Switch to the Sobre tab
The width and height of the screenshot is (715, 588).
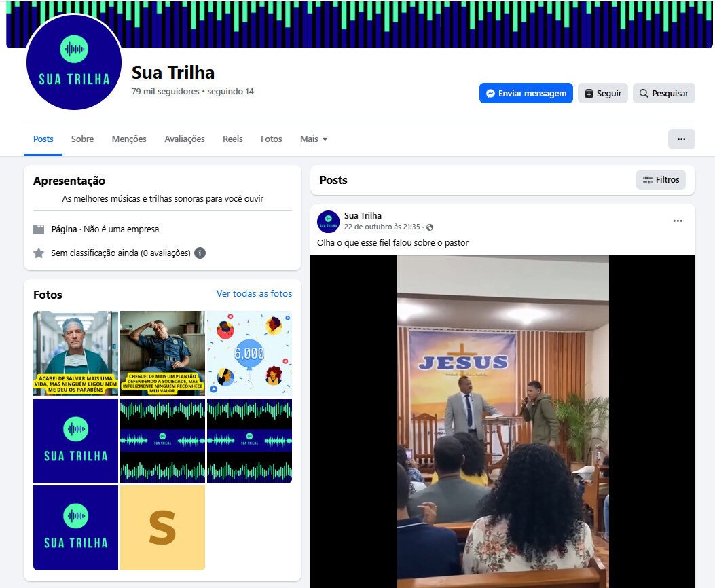82,139
